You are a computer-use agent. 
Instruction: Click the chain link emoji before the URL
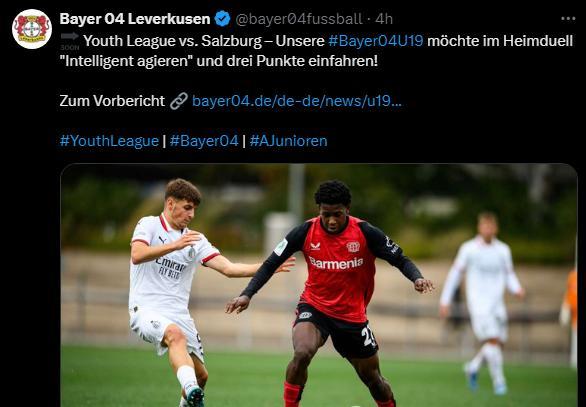(x=179, y=101)
